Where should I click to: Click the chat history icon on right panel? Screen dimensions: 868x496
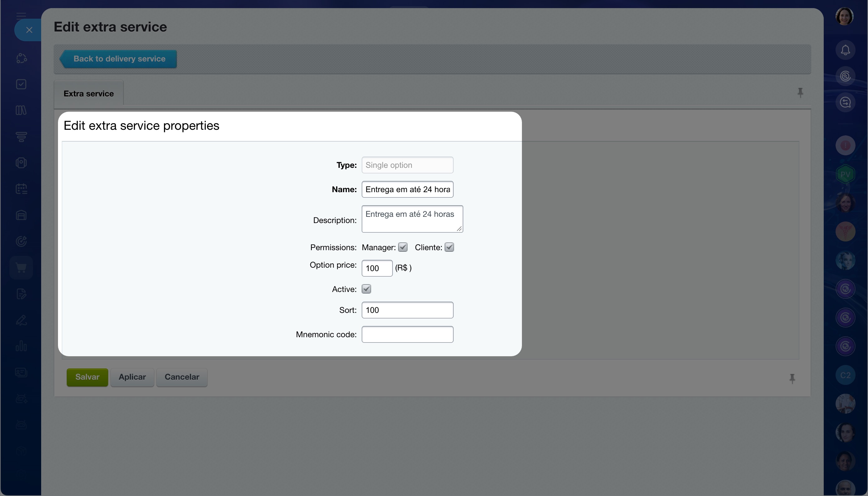845,102
